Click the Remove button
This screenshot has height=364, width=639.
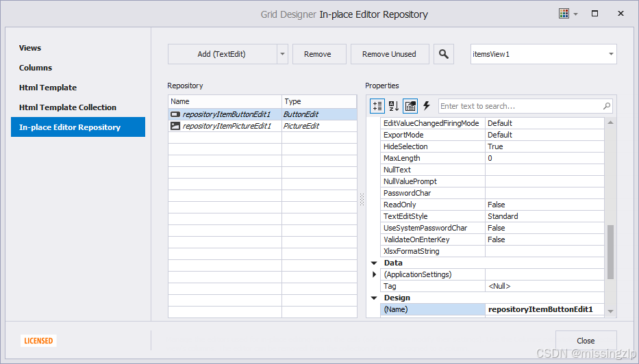(x=319, y=54)
